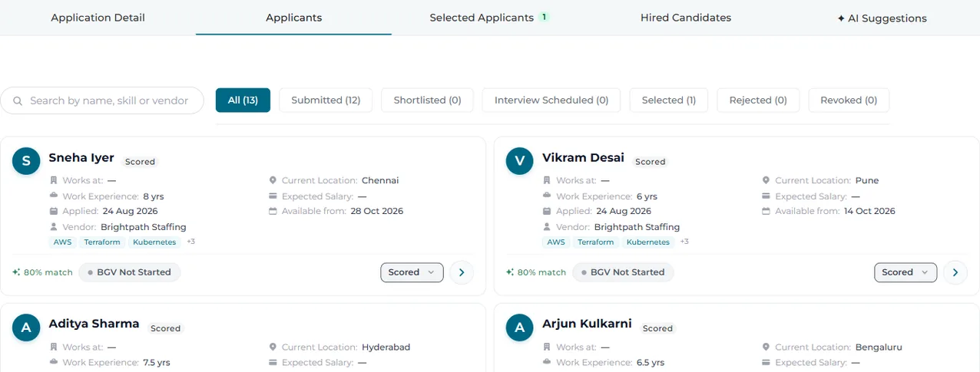The image size is (980, 372).
Task: Click the Aditya Sharma name heading
Action: coord(94,324)
